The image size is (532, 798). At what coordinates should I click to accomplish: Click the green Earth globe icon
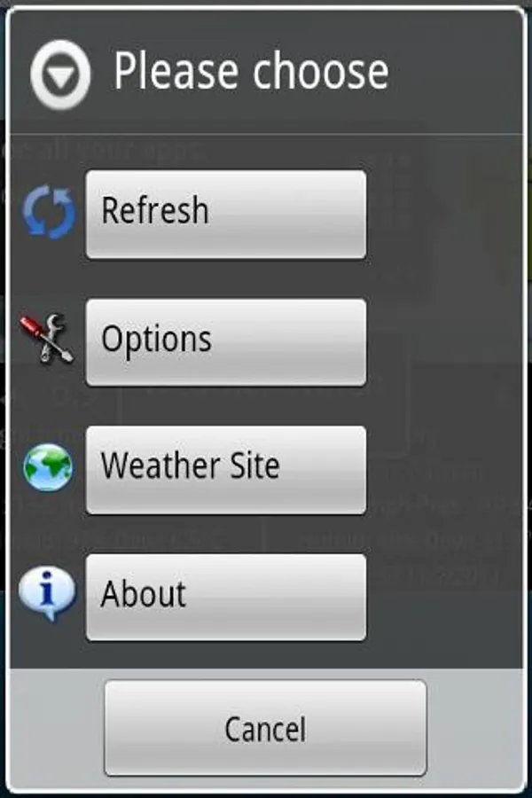(48, 467)
